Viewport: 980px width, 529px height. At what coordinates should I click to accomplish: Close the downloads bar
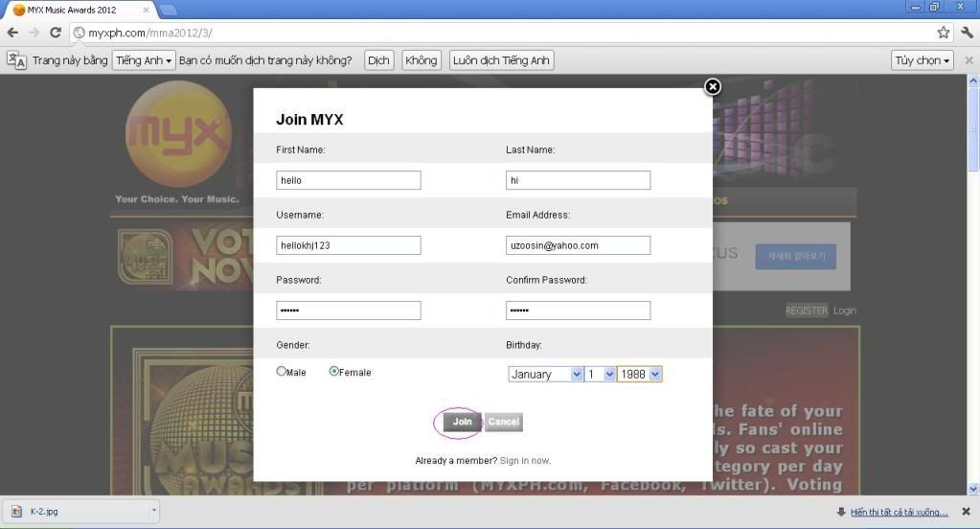[967, 512]
